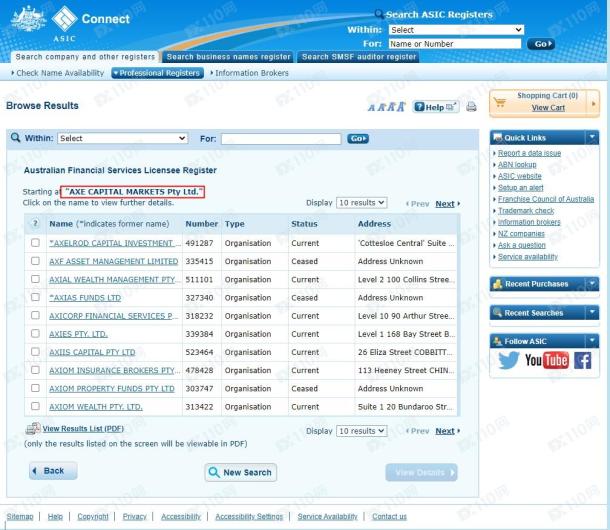This screenshot has width=610, height=530.
Task: Click the magnifier icon beside Within
Action: point(16,138)
